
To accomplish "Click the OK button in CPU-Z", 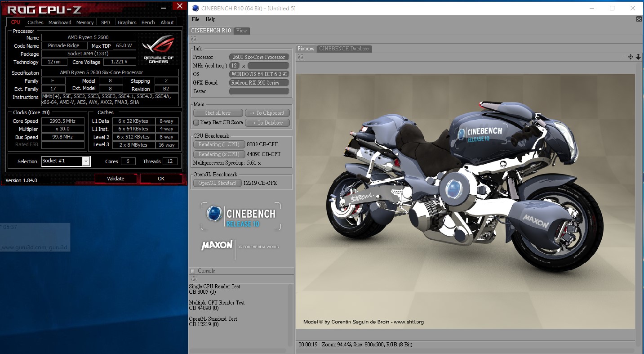I will click(161, 179).
